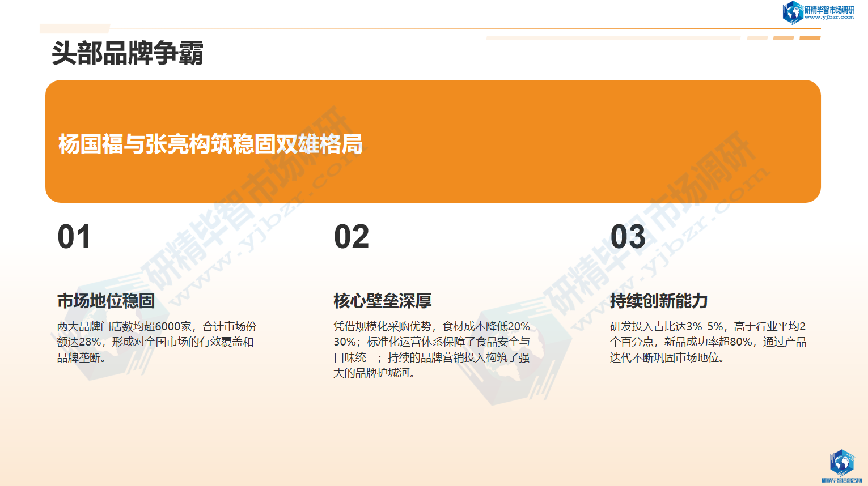This screenshot has width=868, height=486.
Task: Click the www.yjbzr.com link under top logo
Action: tap(829, 18)
